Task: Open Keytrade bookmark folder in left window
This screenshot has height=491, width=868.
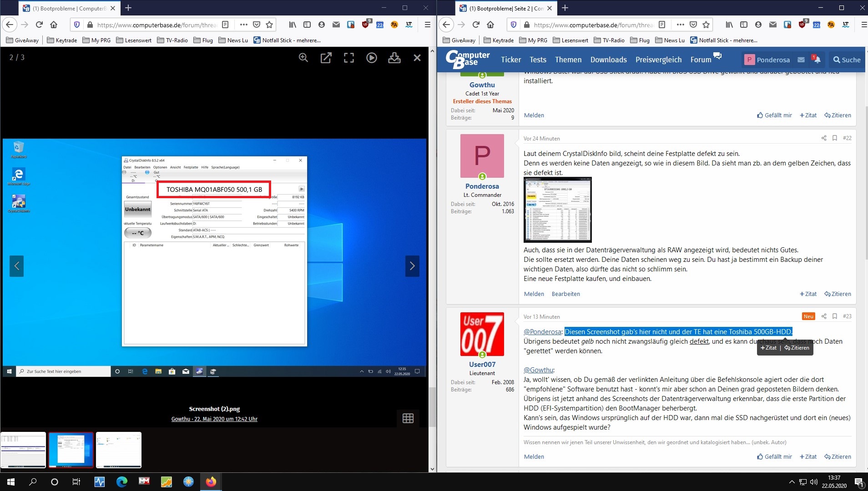Action: pos(62,40)
